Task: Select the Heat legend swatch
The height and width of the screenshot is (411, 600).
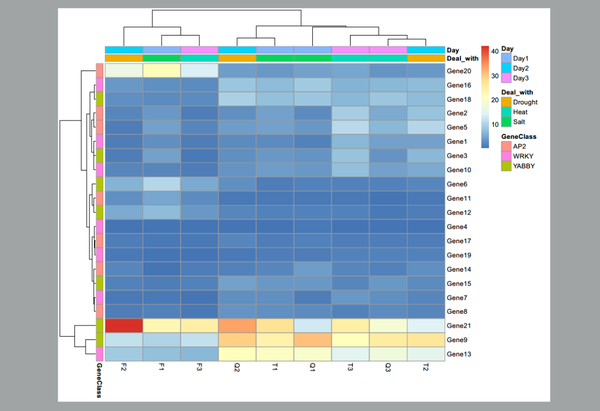Action: click(506, 112)
